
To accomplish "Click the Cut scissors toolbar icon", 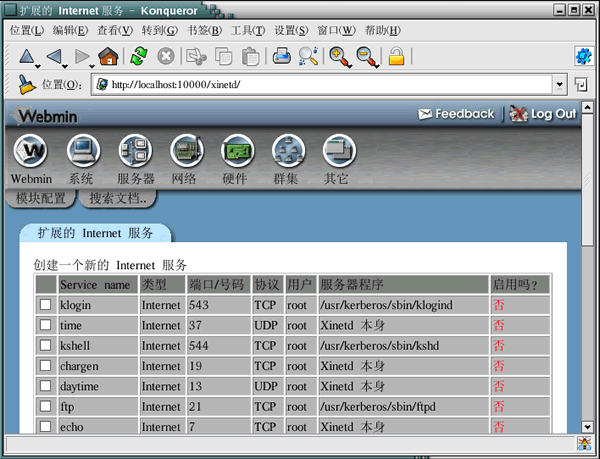I will (196, 56).
